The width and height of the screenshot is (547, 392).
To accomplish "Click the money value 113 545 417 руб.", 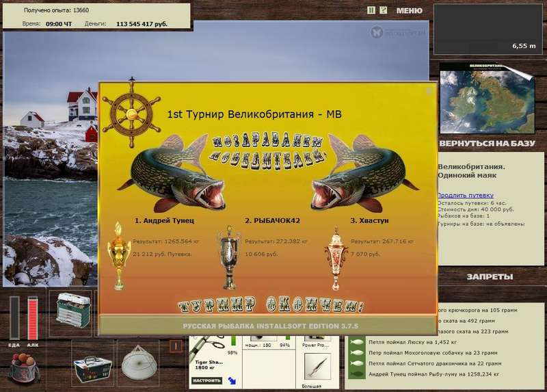I will [142, 24].
